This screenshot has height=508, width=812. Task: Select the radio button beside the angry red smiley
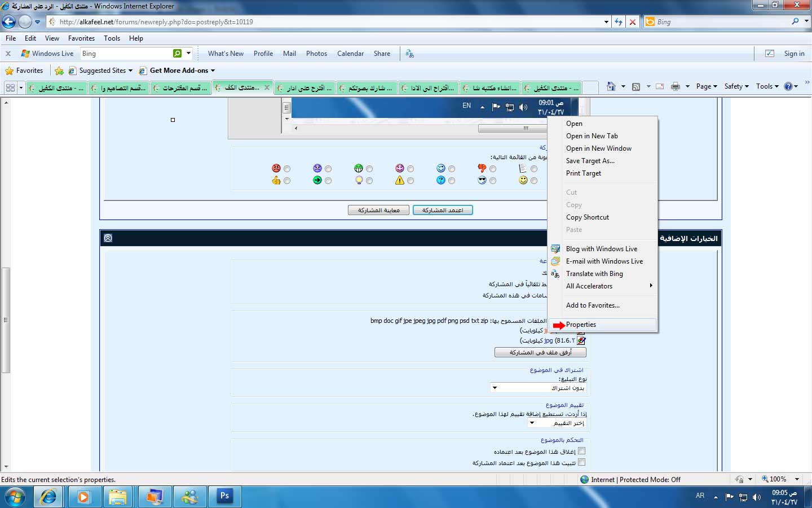(287, 169)
